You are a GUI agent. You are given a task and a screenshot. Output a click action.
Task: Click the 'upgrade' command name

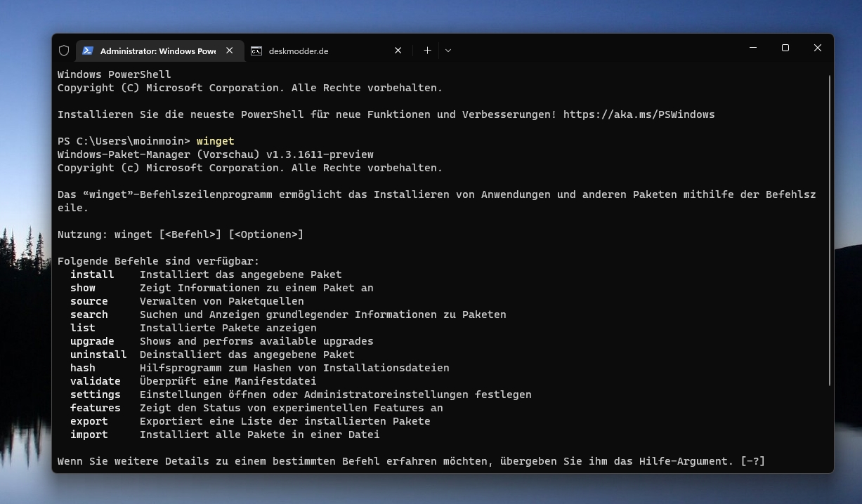(92, 341)
